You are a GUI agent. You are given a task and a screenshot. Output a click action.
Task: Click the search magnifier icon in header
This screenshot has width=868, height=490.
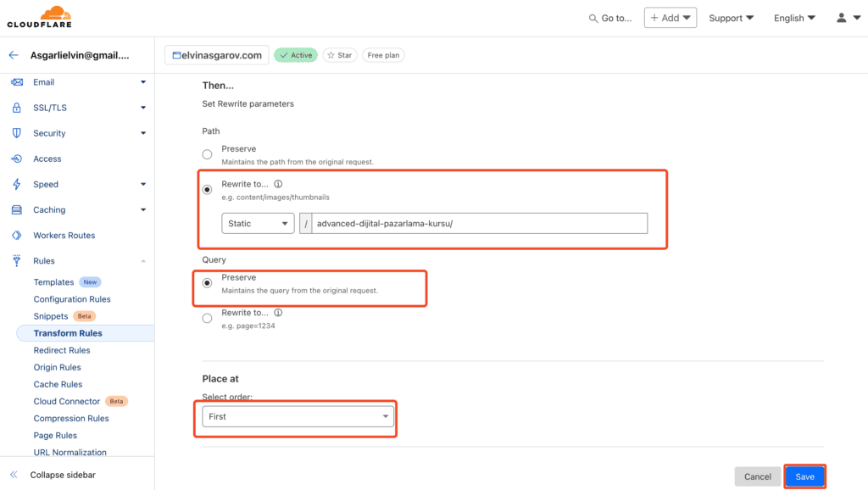(593, 19)
